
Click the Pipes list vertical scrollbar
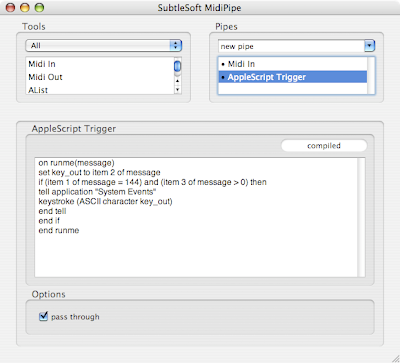click(370, 75)
